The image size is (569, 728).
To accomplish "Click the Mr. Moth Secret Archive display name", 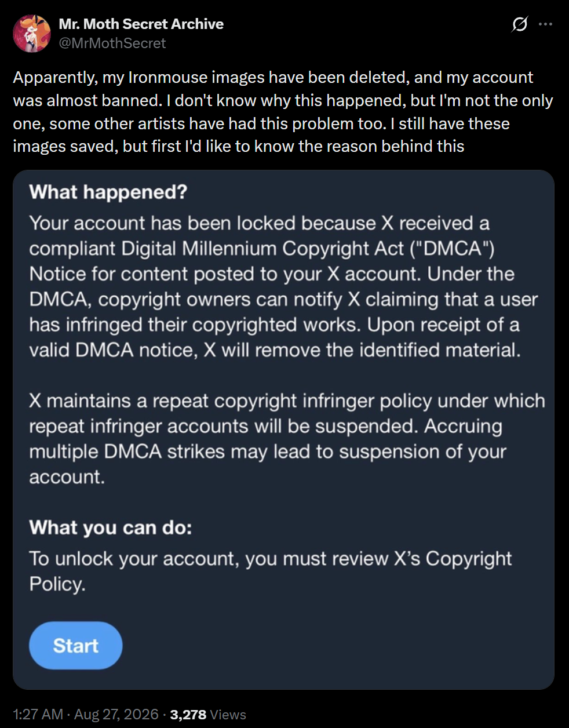I will tap(141, 24).
